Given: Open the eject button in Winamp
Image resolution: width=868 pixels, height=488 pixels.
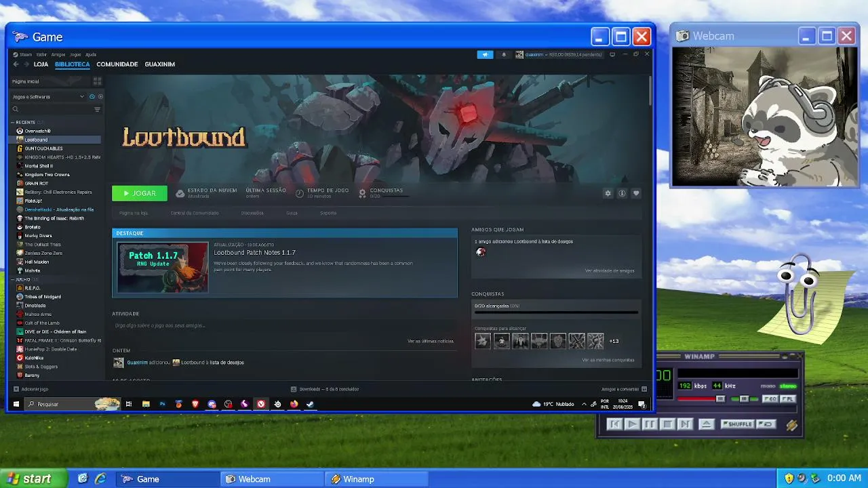Looking at the screenshot, I should tap(706, 424).
